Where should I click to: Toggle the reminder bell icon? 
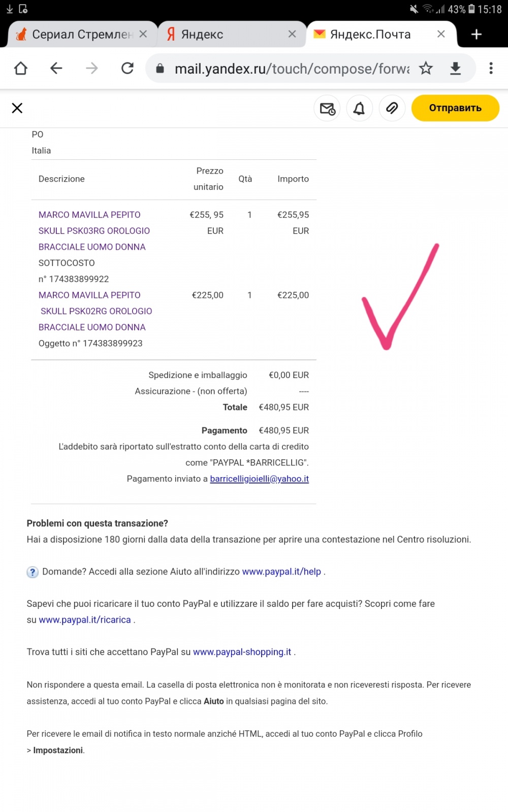tap(359, 108)
